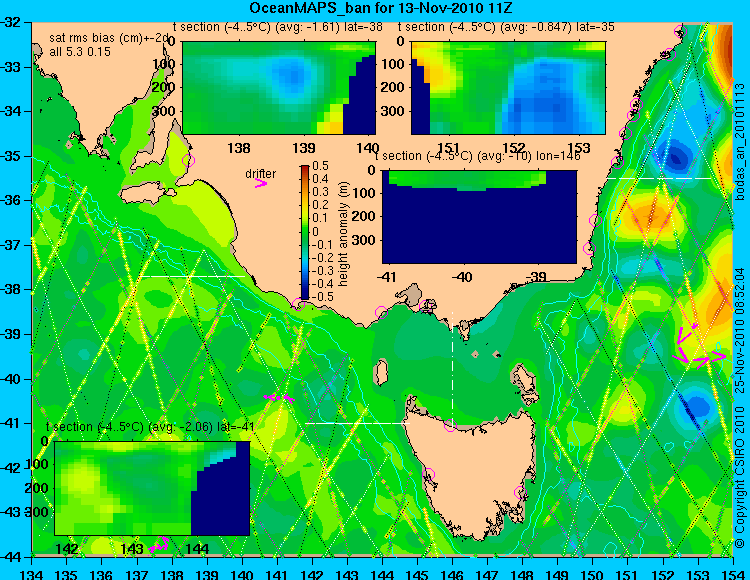Image resolution: width=750 pixels, height=580 pixels.
Task: Click white dashed section line at latitude -35
Action: 660,178
